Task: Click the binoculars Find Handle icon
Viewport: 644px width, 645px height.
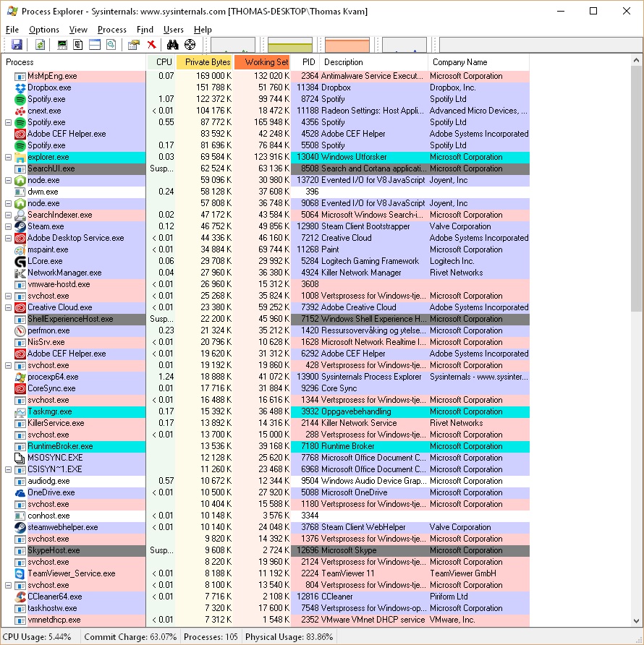Action: pyautogui.click(x=172, y=44)
